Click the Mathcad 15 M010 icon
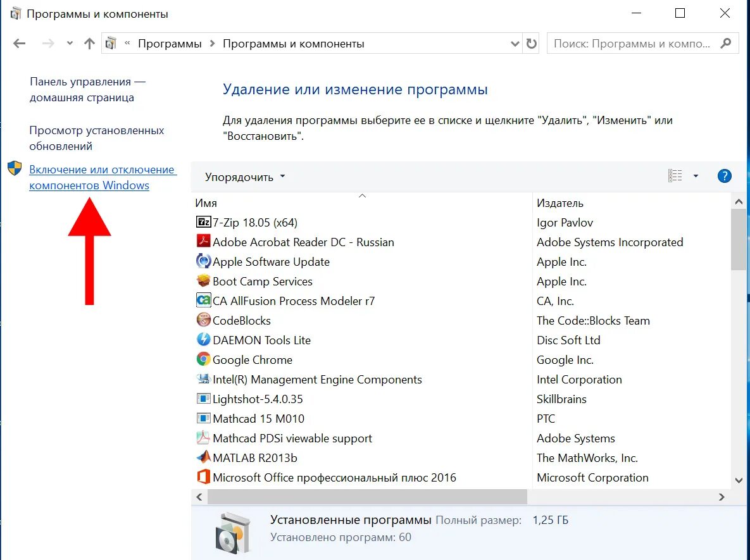The width and height of the screenshot is (750, 560). click(x=203, y=418)
